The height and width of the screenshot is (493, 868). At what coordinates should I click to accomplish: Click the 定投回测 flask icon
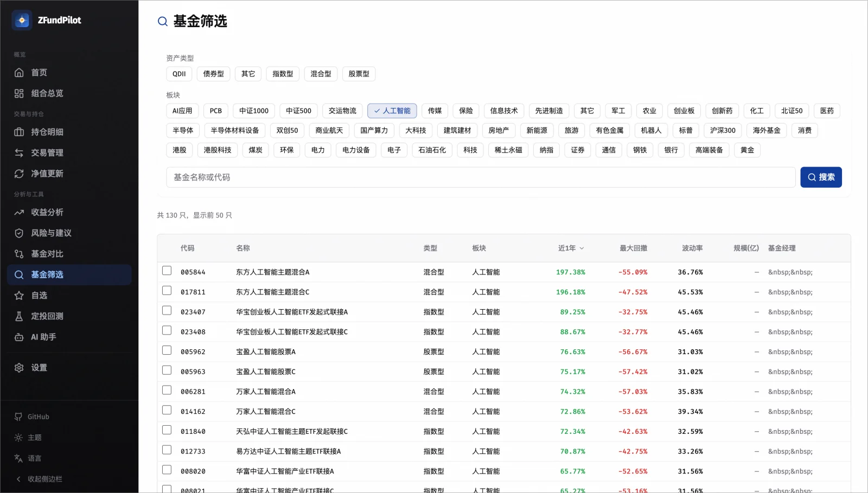pyautogui.click(x=19, y=316)
